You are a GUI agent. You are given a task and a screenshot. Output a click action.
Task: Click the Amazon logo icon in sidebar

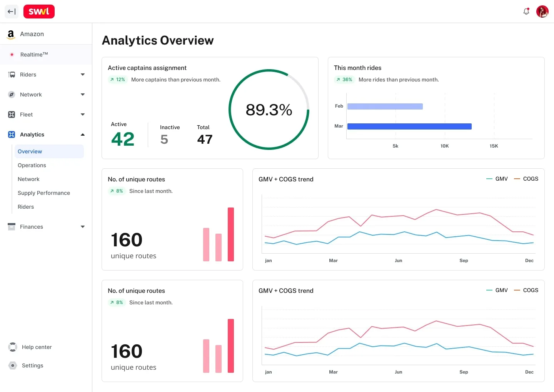(11, 34)
